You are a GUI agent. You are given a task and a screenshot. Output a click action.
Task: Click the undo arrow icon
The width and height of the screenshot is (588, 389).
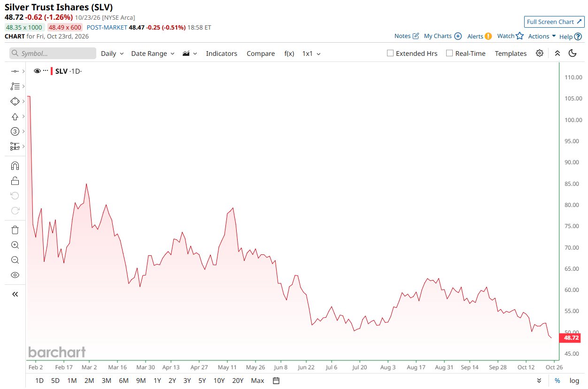pos(15,196)
